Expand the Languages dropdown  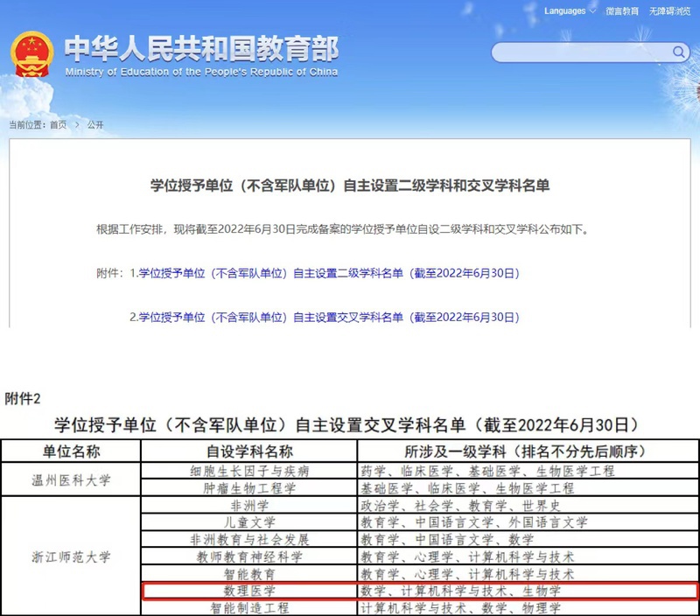570,11
